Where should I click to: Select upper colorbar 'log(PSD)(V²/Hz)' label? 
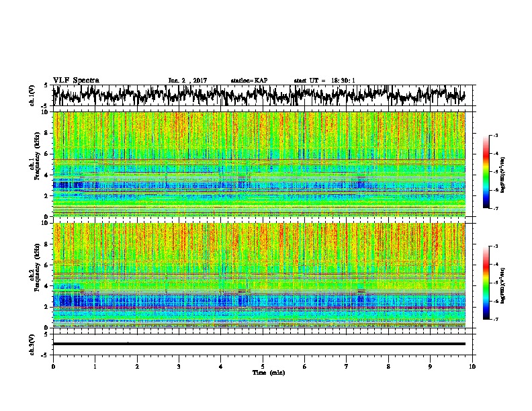coord(502,175)
